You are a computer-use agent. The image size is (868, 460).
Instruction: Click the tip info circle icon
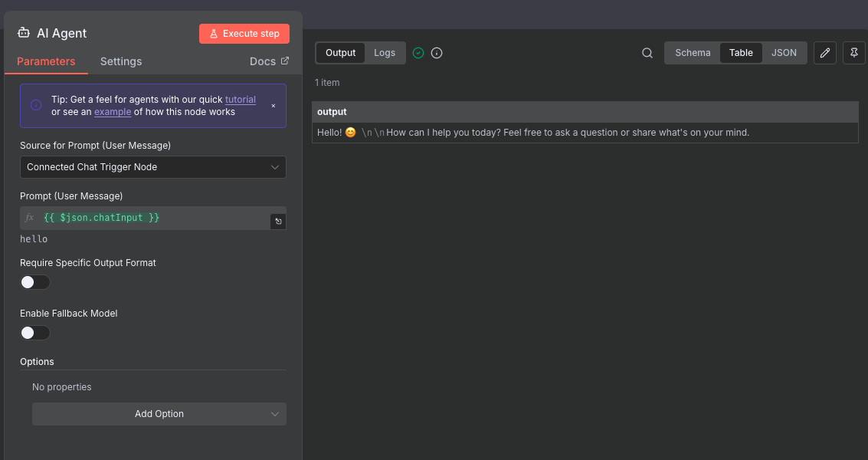[36, 105]
